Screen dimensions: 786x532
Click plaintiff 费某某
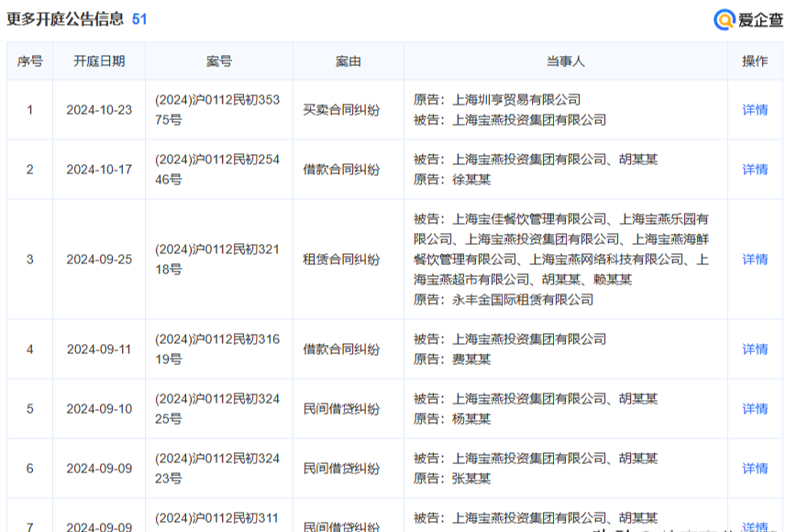tap(471, 359)
